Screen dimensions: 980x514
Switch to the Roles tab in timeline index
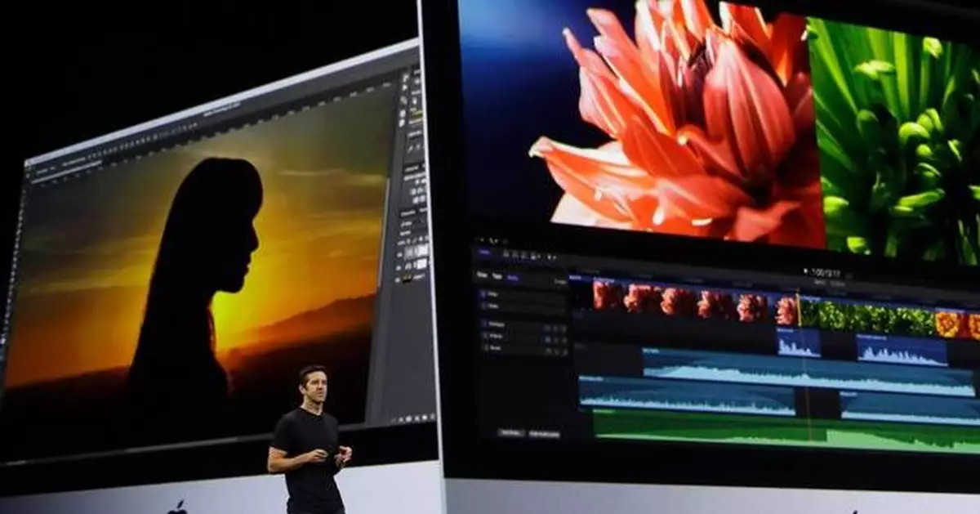tap(512, 276)
